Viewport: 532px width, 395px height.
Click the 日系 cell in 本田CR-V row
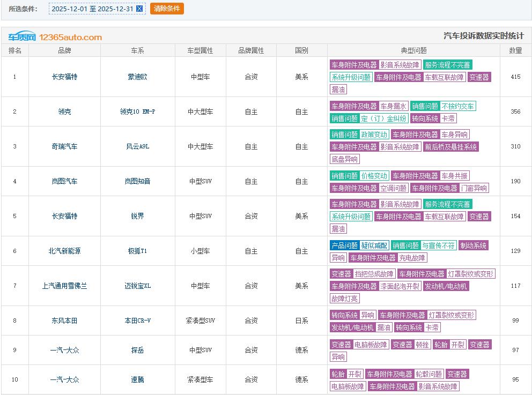click(301, 321)
